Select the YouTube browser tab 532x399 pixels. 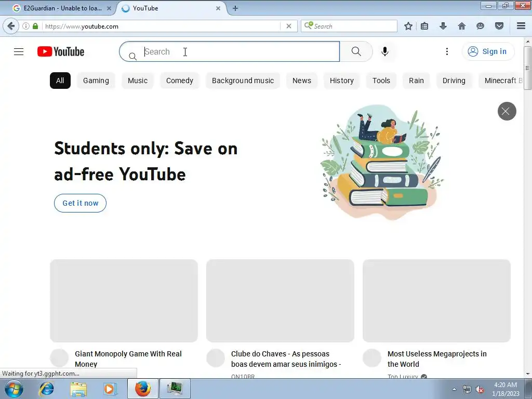point(171,8)
